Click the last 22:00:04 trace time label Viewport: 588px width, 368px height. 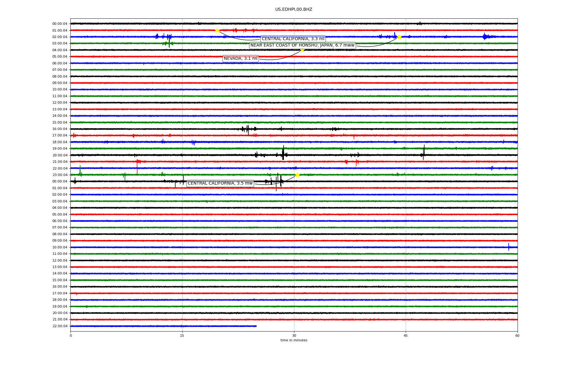pyautogui.click(x=60, y=326)
